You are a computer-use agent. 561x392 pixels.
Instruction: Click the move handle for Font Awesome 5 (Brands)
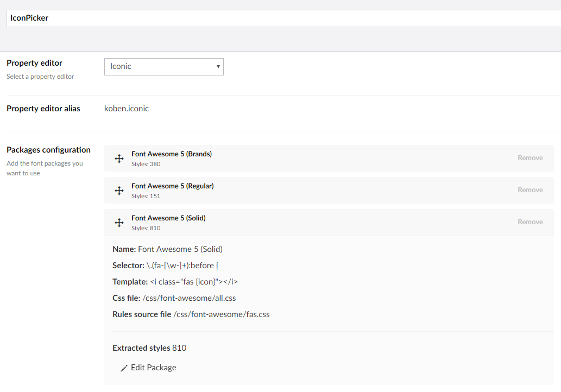119,159
